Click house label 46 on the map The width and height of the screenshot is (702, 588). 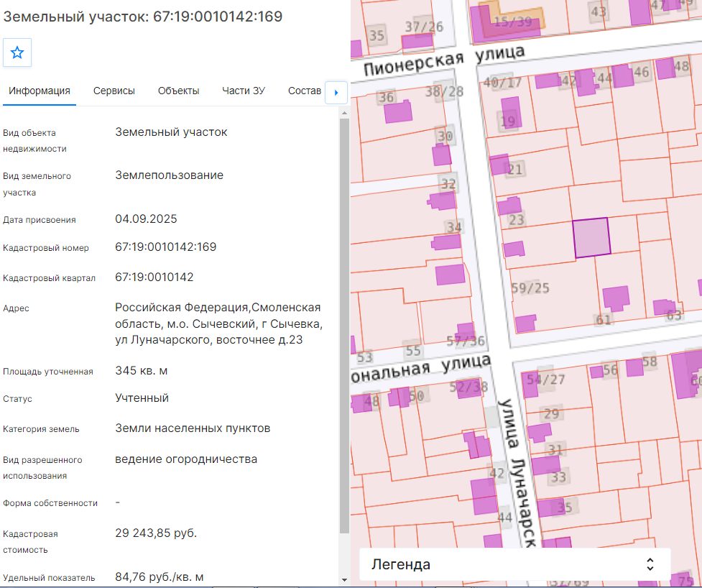pyautogui.click(x=641, y=72)
